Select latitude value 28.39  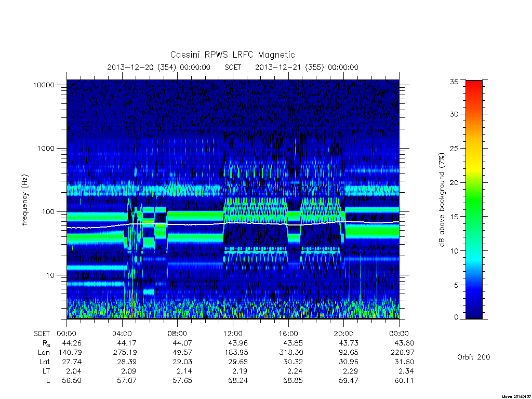click(127, 362)
